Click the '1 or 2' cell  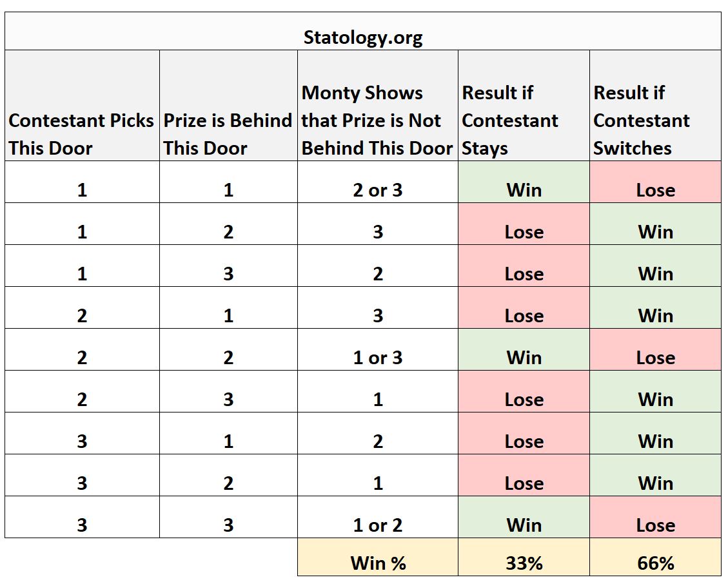pos(377,517)
